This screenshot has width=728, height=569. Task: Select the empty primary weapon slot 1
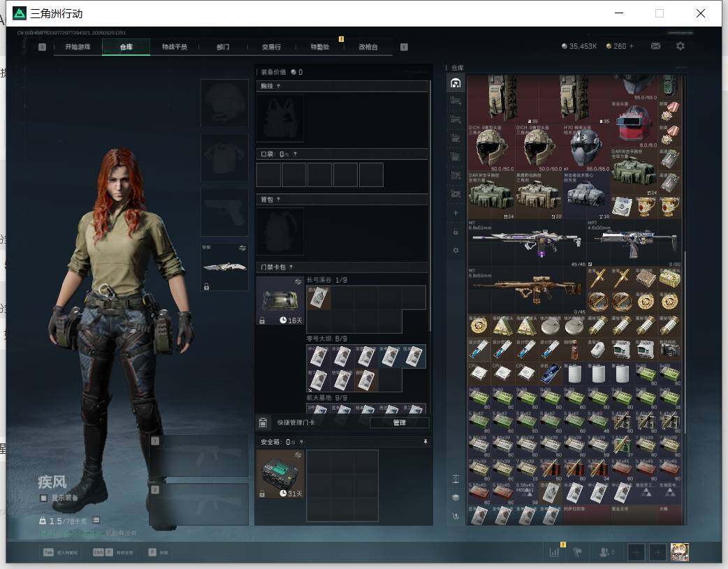[200, 456]
